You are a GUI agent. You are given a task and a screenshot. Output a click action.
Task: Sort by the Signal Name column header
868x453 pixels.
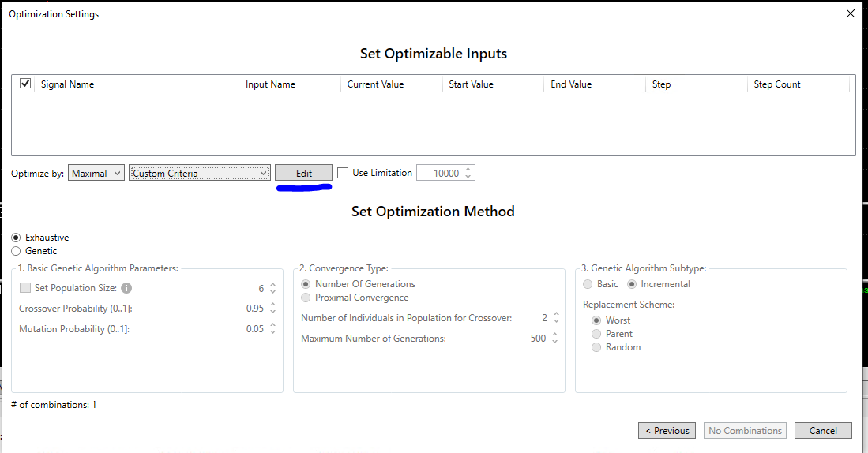(67, 84)
